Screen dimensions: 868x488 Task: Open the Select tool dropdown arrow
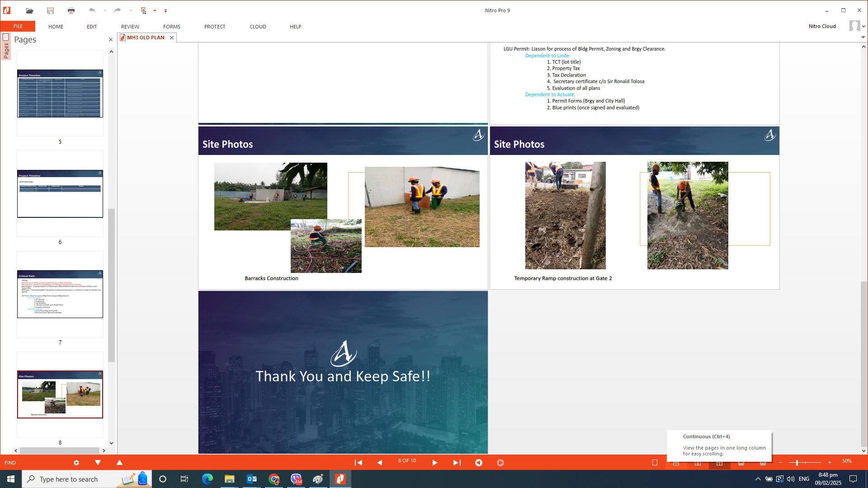pos(155,10)
